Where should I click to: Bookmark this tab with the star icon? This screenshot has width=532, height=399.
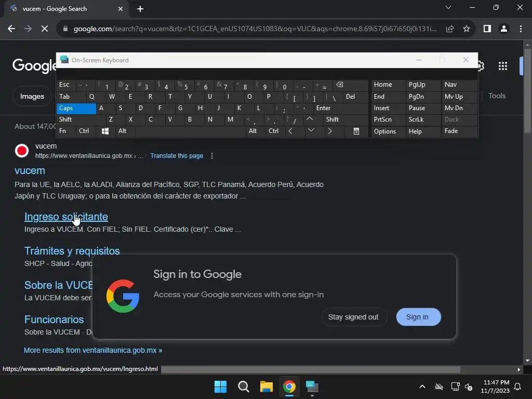click(x=467, y=29)
